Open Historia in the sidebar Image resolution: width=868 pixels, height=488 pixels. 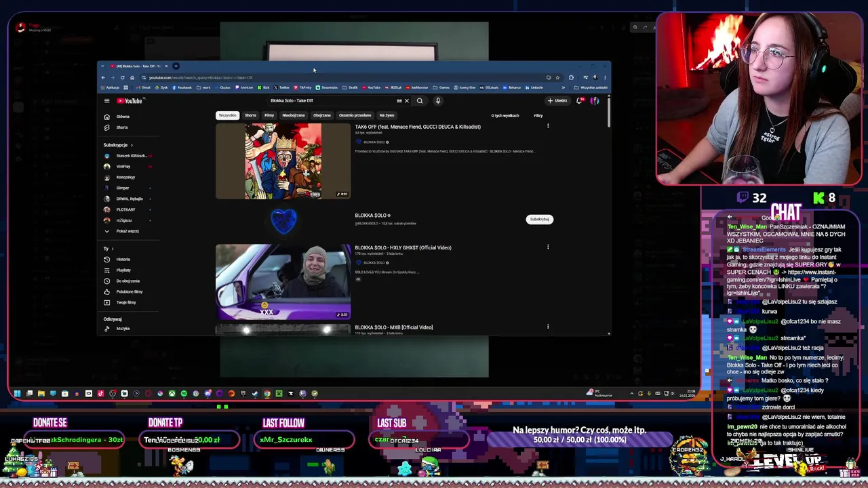(x=123, y=259)
